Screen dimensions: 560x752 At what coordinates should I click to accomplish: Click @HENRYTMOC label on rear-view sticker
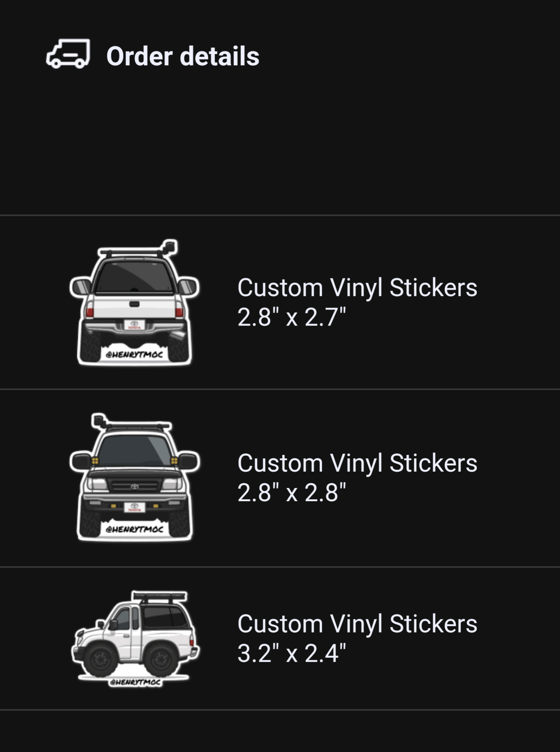pos(134,355)
